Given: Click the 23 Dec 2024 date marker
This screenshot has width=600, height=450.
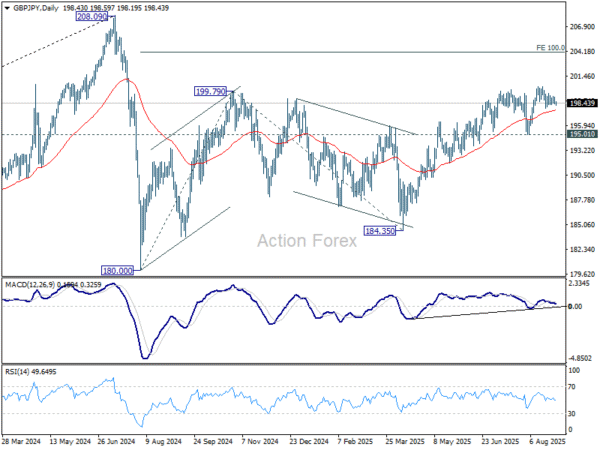Looking at the screenshot, I should coord(309,441).
